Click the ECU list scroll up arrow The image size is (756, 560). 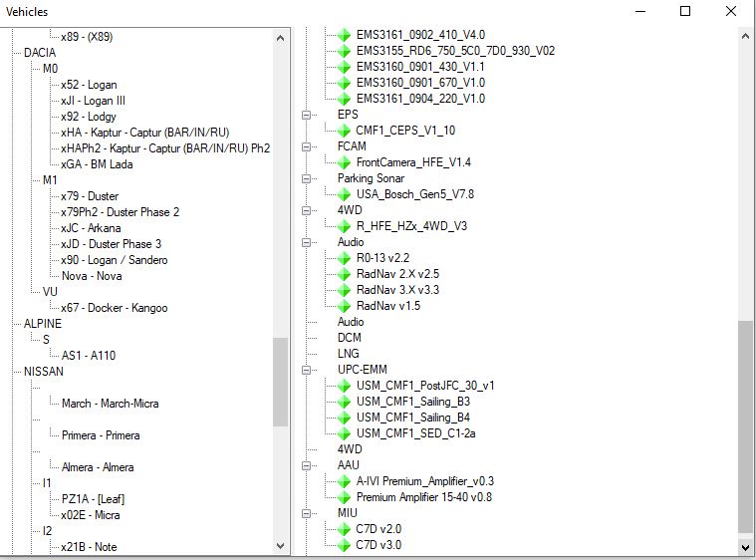click(x=745, y=36)
